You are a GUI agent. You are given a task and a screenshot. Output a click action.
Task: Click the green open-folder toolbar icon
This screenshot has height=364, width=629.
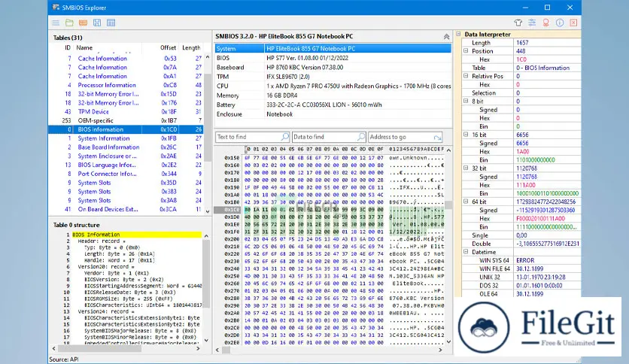(69, 23)
